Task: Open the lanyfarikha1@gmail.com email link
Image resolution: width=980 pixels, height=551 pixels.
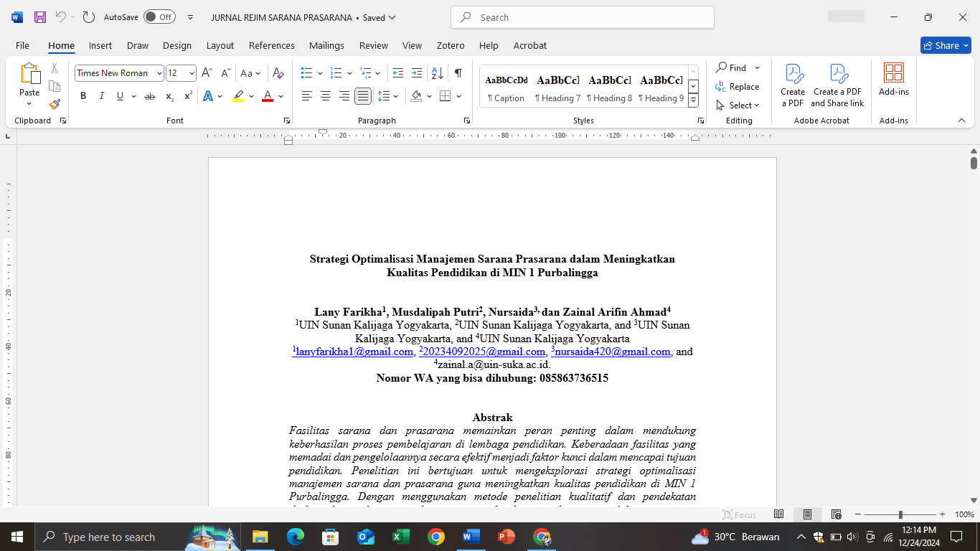Action: (354, 352)
